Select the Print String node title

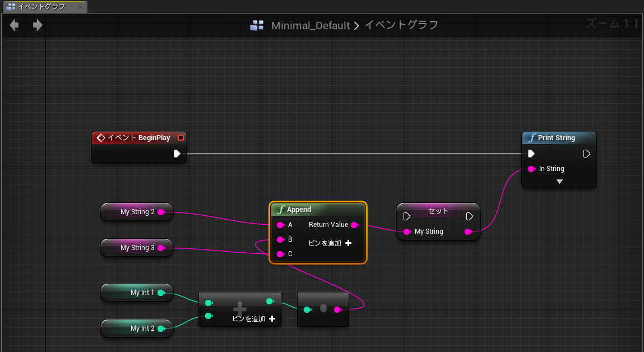556,137
